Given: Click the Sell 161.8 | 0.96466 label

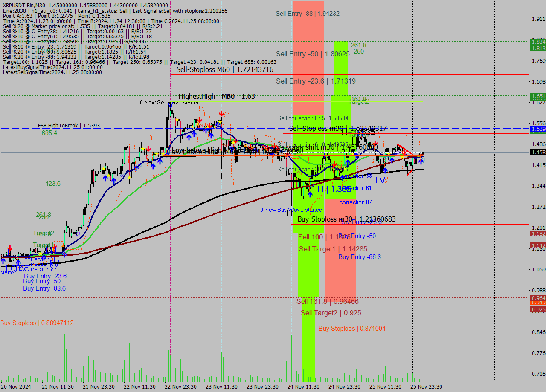Looking at the screenshot, I should pos(328,301).
